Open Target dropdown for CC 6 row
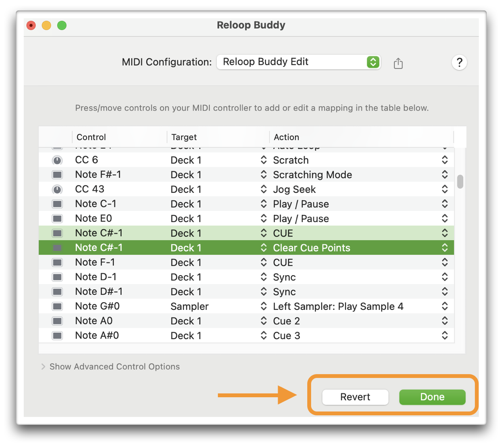The image size is (504, 445). pos(264,160)
